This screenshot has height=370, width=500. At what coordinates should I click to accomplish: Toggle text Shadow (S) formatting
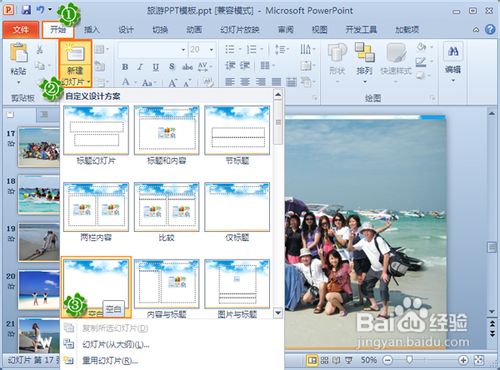(172, 67)
